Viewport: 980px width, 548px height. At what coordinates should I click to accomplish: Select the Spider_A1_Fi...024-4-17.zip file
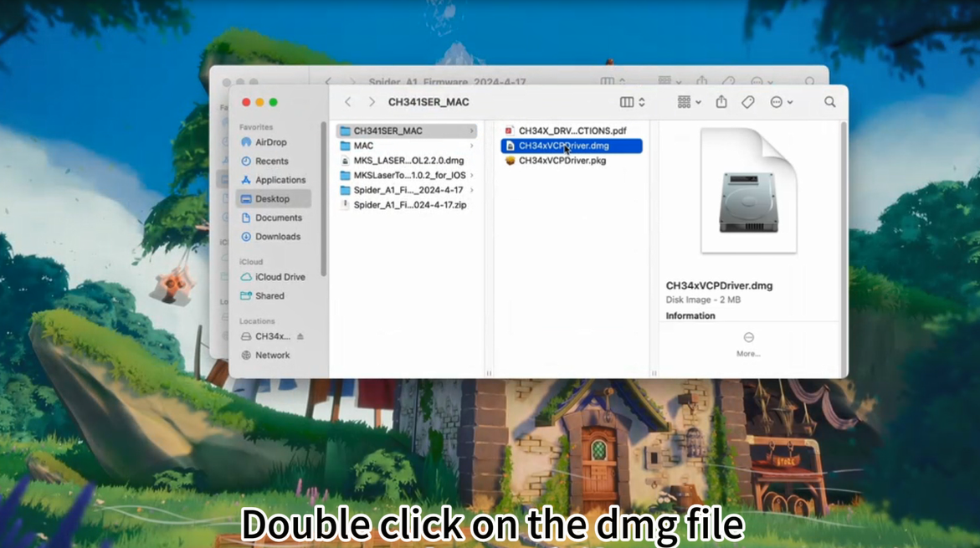coord(406,205)
